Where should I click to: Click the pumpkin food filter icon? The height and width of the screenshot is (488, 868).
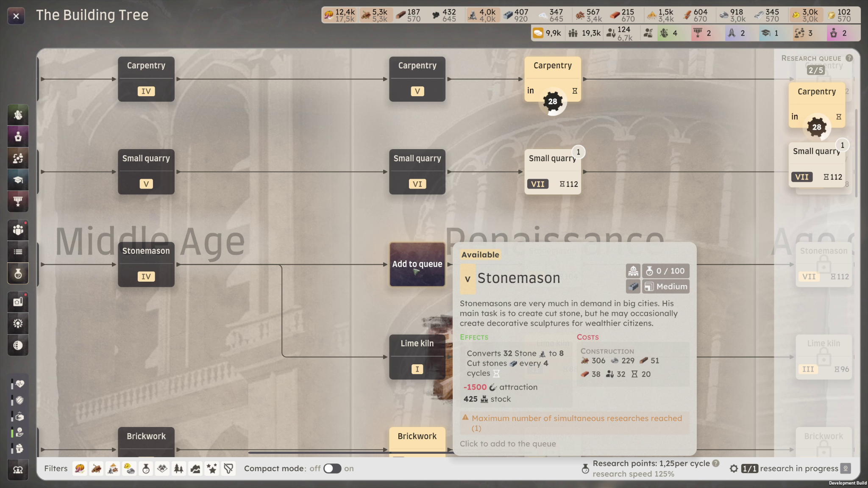tap(80, 469)
